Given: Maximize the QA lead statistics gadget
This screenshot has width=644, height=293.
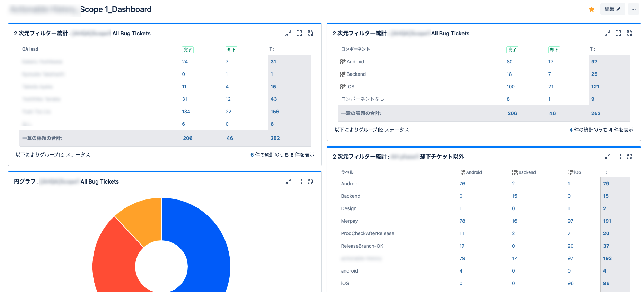Looking at the screenshot, I should [299, 33].
